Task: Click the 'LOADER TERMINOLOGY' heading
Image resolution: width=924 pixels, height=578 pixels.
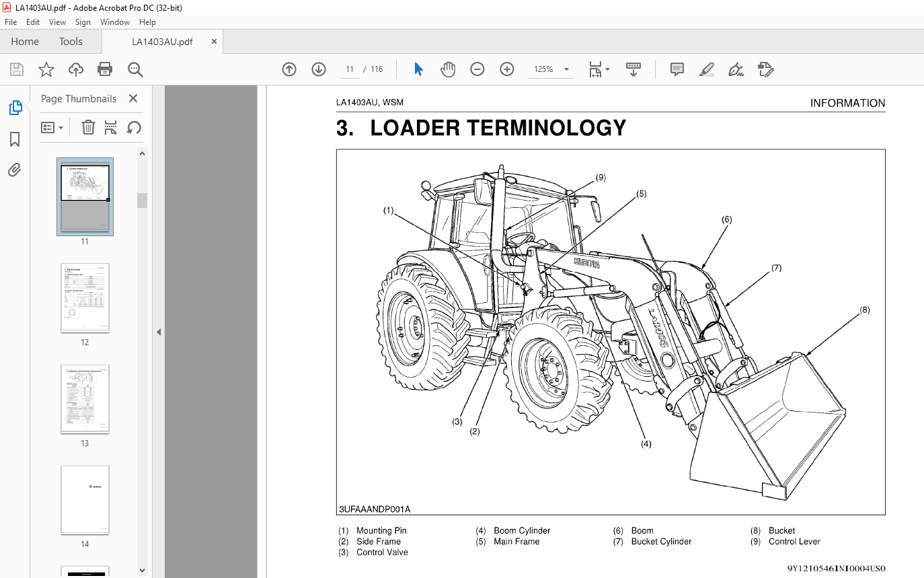Action: [x=498, y=128]
